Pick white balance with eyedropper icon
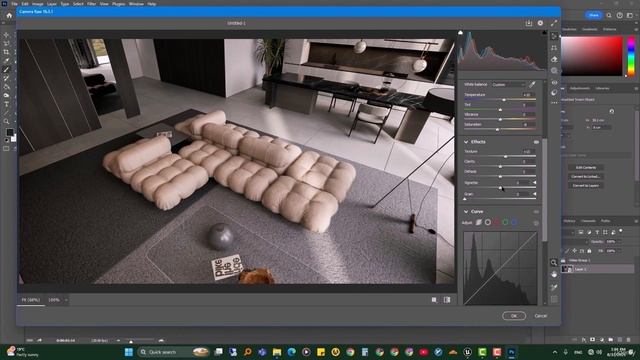Image resolution: width=640 pixels, height=360 pixels. click(x=532, y=84)
